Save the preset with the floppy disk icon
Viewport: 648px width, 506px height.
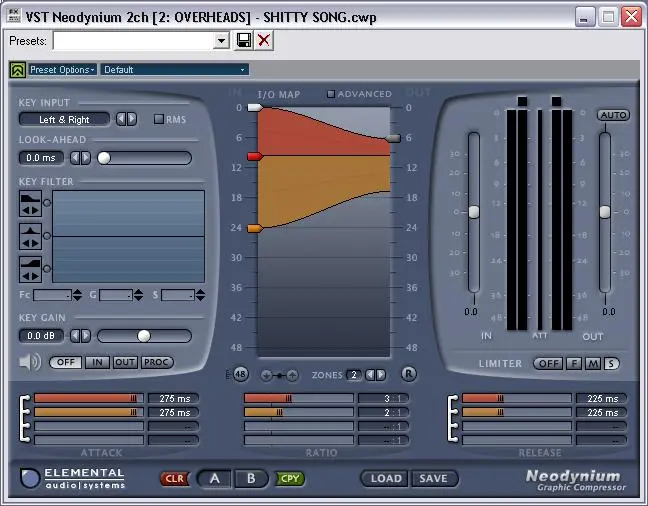point(244,41)
